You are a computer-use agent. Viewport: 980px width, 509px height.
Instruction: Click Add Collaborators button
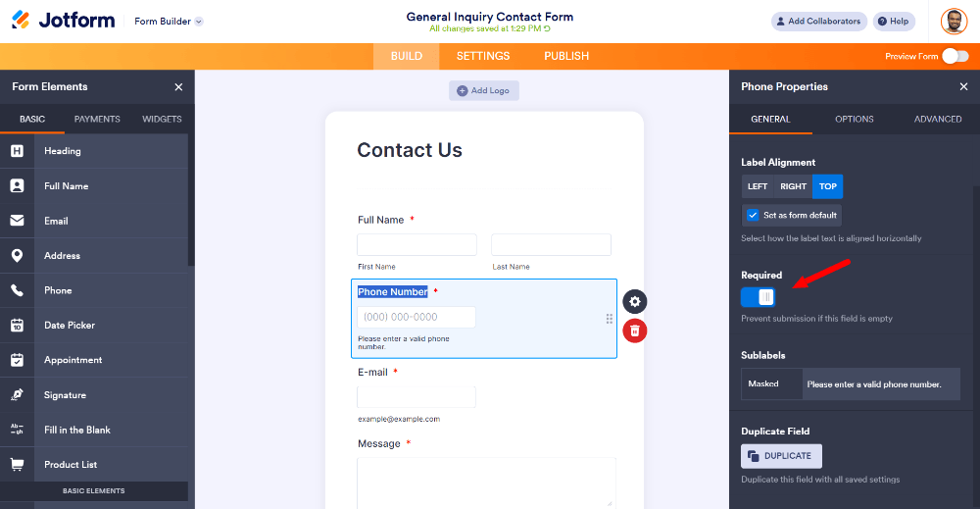(818, 22)
